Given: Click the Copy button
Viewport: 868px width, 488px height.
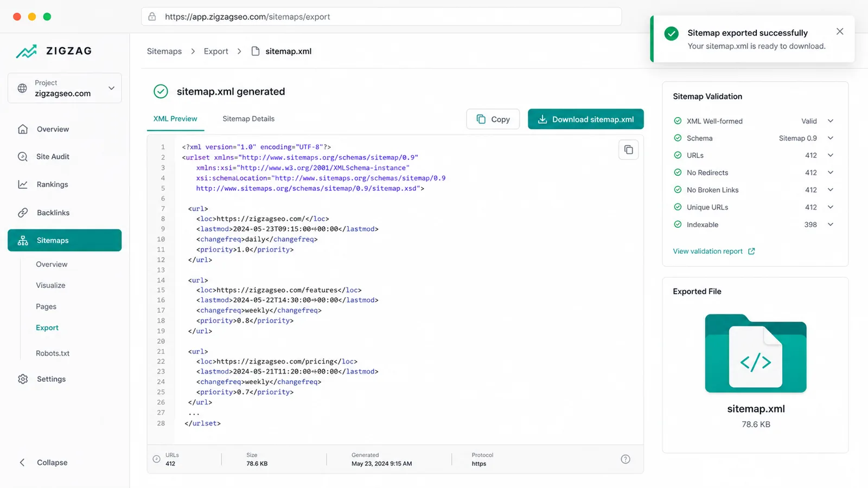Looking at the screenshot, I should pos(493,119).
